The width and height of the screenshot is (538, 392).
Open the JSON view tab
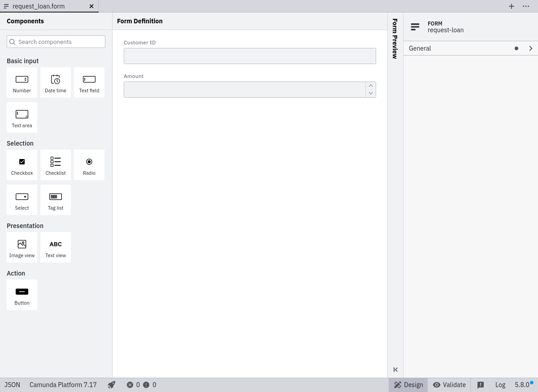tap(12, 385)
